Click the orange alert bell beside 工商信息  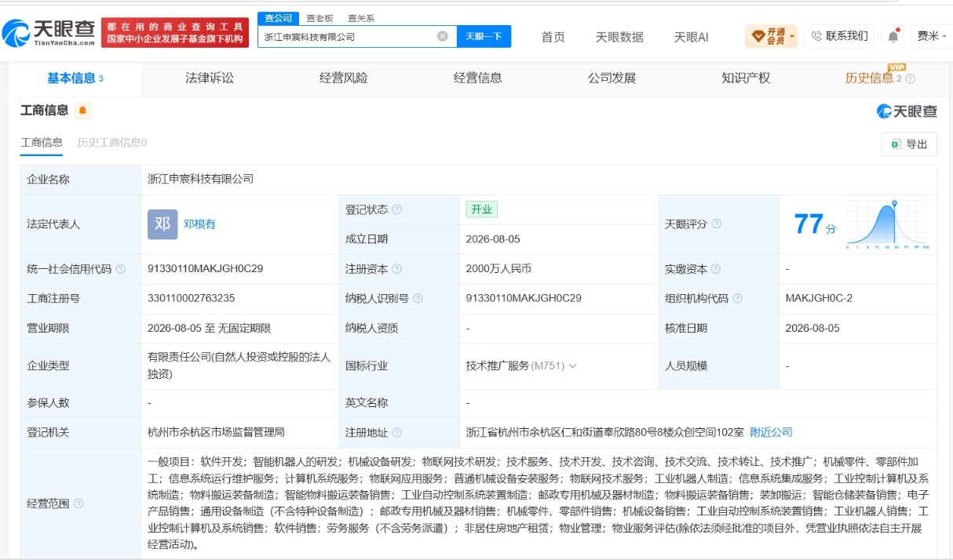pos(82,111)
